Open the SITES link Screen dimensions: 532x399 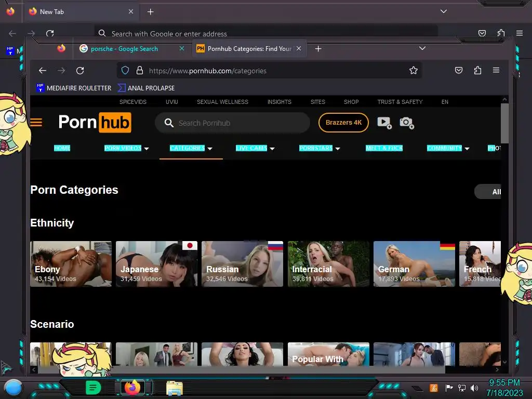click(x=318, y=102)
